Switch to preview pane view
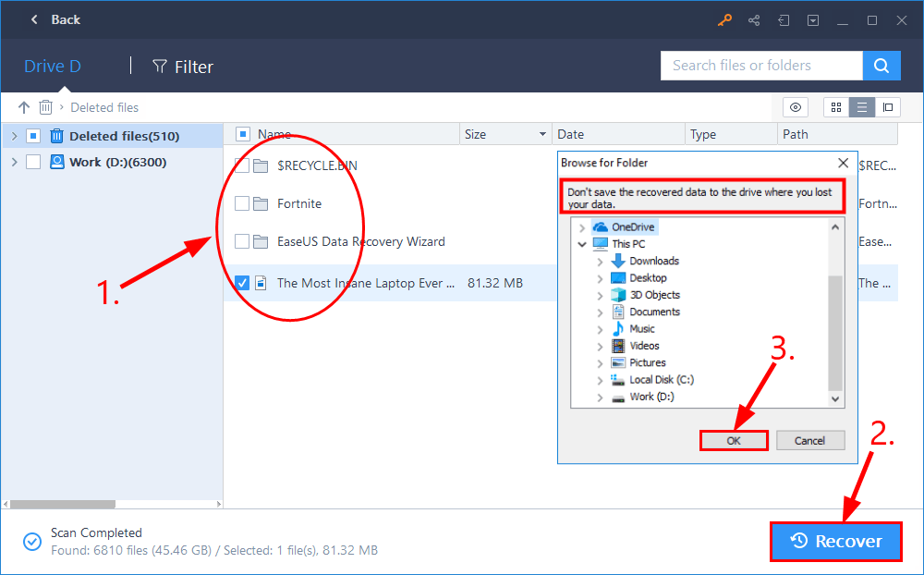Image resolution: width=924 pixels, height=575 pixels. (887, 107)
